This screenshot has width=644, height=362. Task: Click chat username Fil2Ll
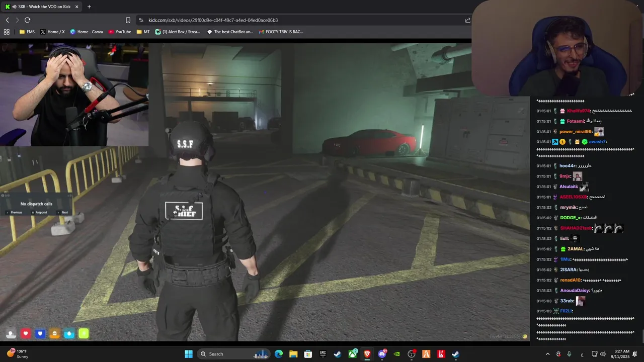[x=566, y=311]
